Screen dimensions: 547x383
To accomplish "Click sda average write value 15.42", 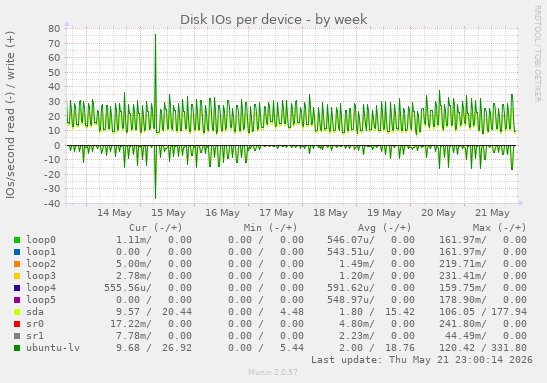I will [x=400, y=312].
